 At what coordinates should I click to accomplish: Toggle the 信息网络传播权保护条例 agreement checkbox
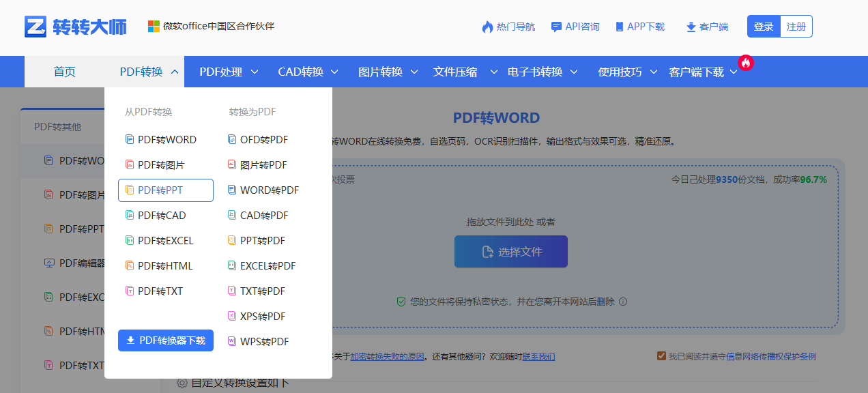[x=661, y=355]
